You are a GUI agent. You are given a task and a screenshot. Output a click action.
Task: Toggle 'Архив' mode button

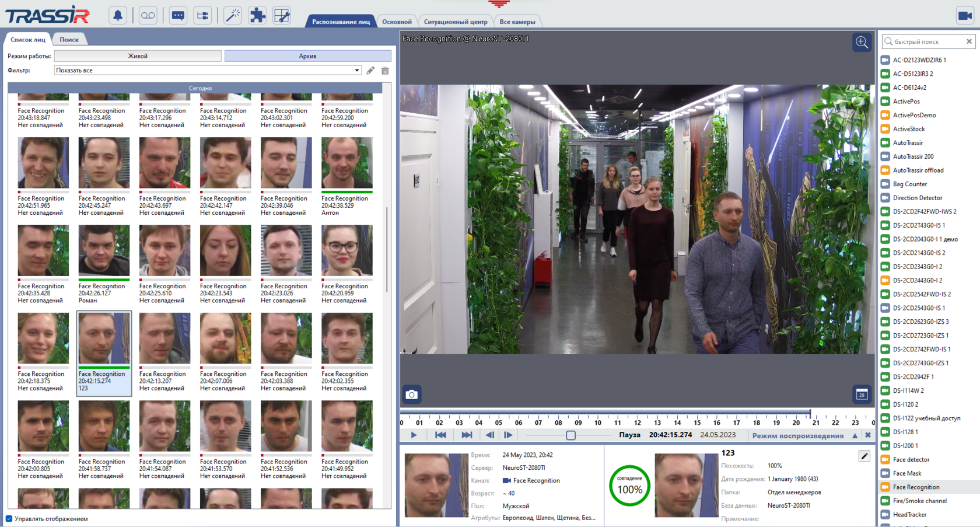click(307, 55)
